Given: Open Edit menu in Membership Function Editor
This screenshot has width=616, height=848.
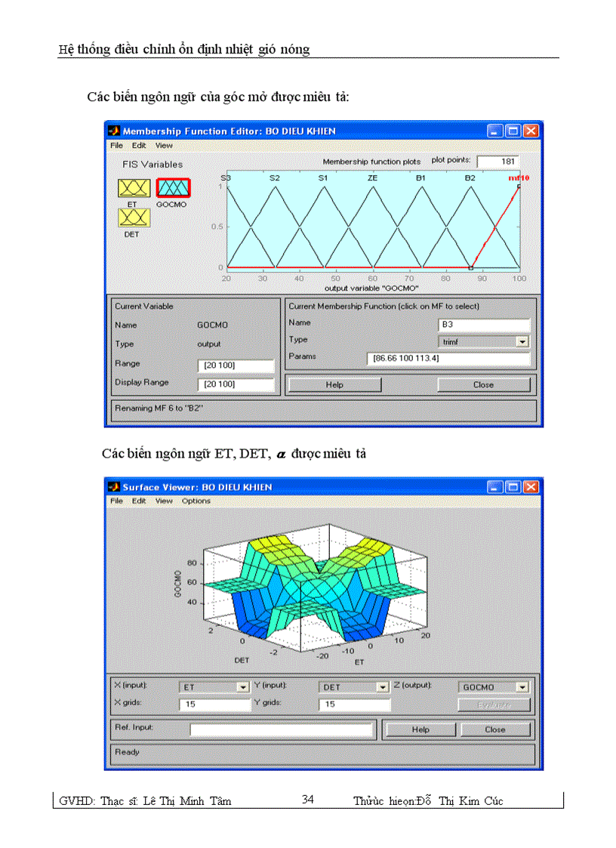Looking at the screenshot, I should 139,145.
